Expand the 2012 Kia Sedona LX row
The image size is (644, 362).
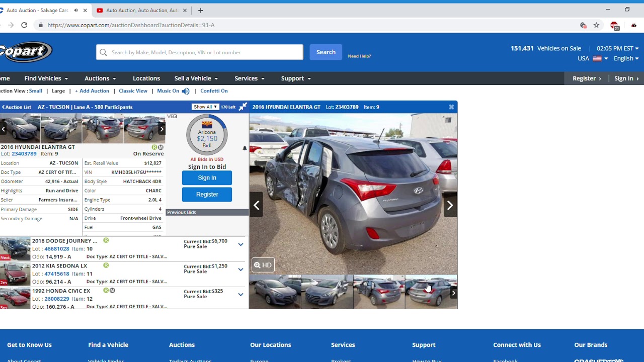[x=240, y=269]
